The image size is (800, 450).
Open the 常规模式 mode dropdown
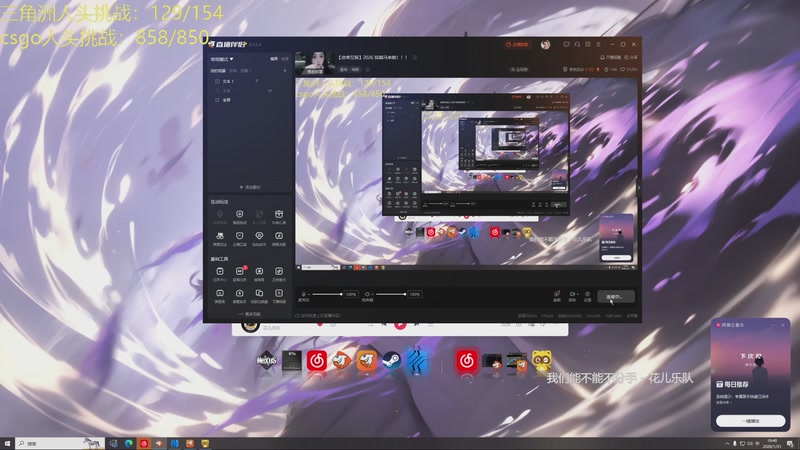point(222,59)
